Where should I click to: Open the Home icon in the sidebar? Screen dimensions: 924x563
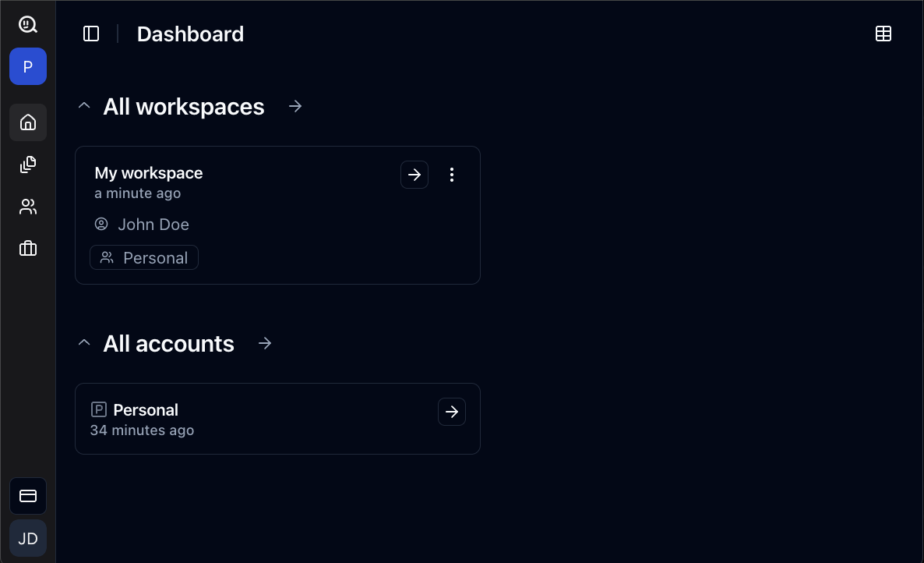28,122
